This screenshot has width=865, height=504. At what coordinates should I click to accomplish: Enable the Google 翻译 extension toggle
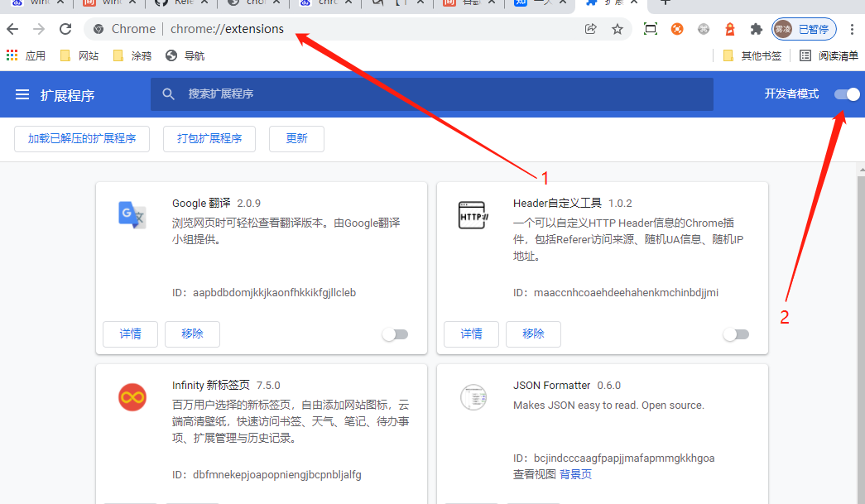coord(395,334)
